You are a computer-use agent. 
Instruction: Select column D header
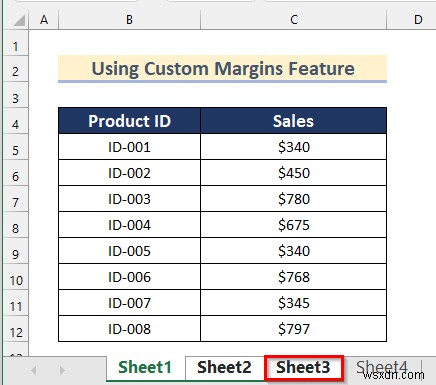point(412,20)
